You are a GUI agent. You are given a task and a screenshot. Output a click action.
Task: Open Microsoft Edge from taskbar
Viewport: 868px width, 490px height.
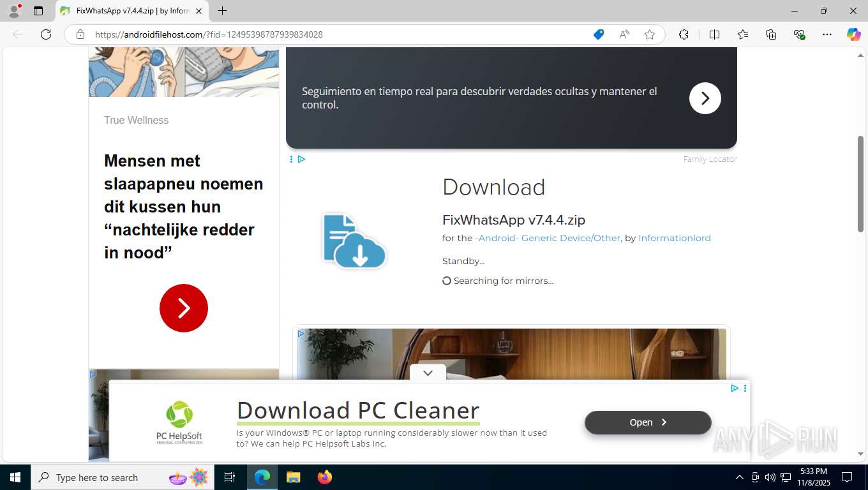tap(262, 477)
